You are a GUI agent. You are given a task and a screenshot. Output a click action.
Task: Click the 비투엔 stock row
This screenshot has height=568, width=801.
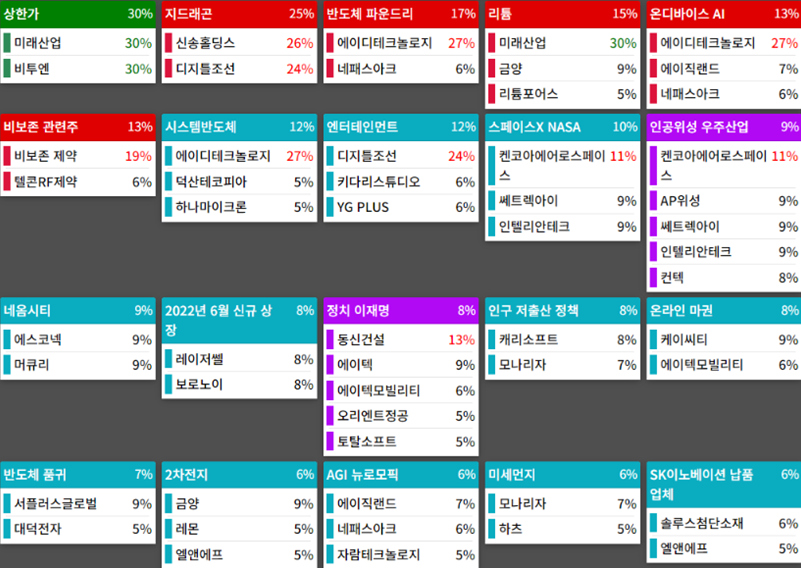tap(78, 68)
